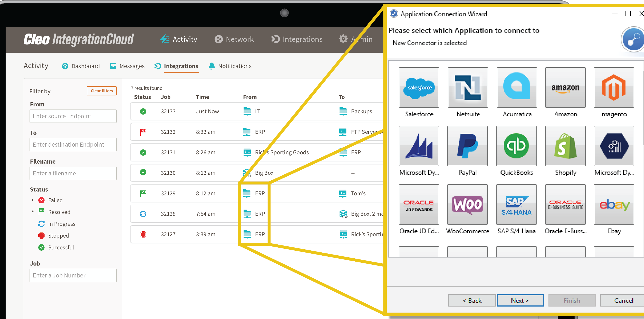Select the SAP S/4 Hana icon
Image resolution: width=644 pixels, height=319 pixels.
pyautogui.click(x=516, y=205)
